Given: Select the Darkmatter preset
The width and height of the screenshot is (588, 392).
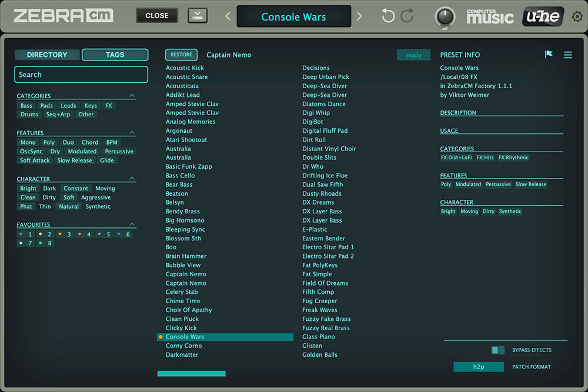Looking at the screenshot, I should (x=182, y=355).
